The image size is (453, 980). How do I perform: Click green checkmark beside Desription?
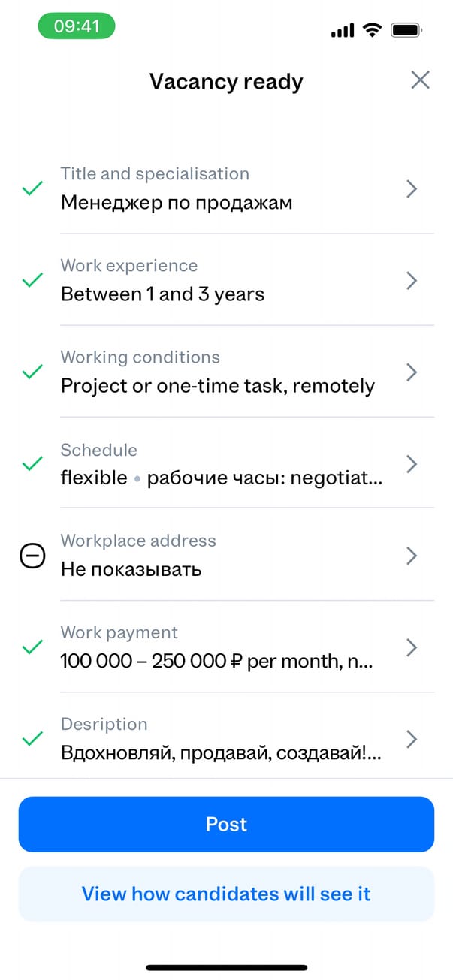pos(32,740)
